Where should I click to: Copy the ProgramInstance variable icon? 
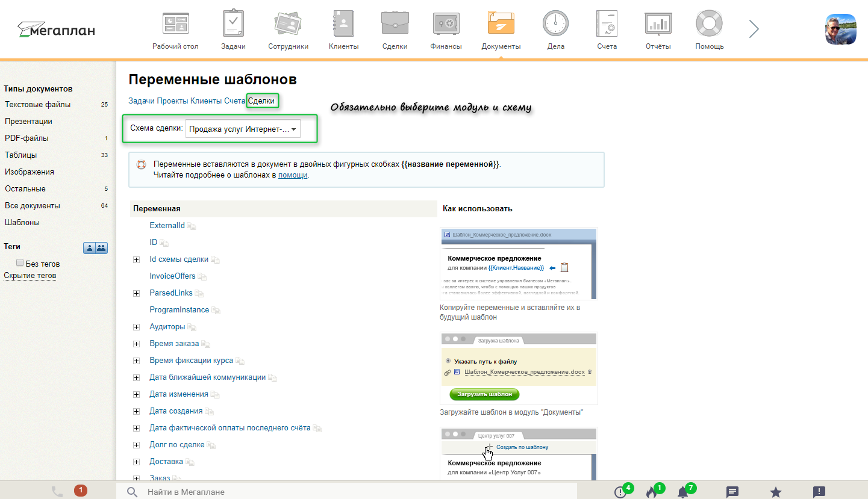[216, 311]
